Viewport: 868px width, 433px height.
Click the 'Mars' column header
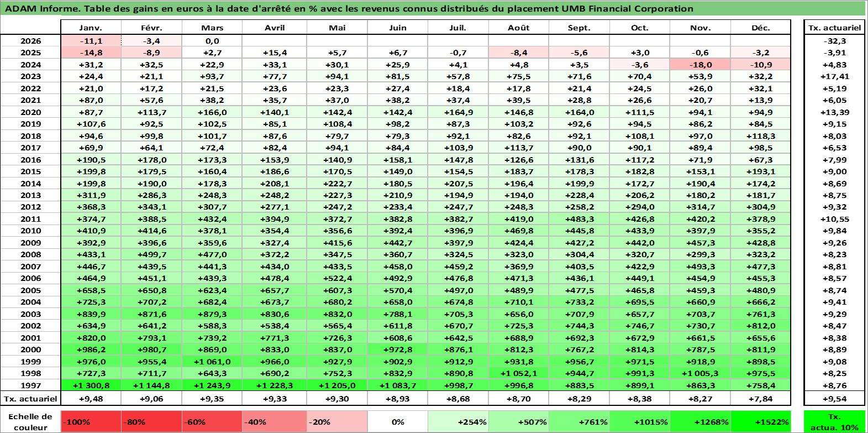click(212, 28)
